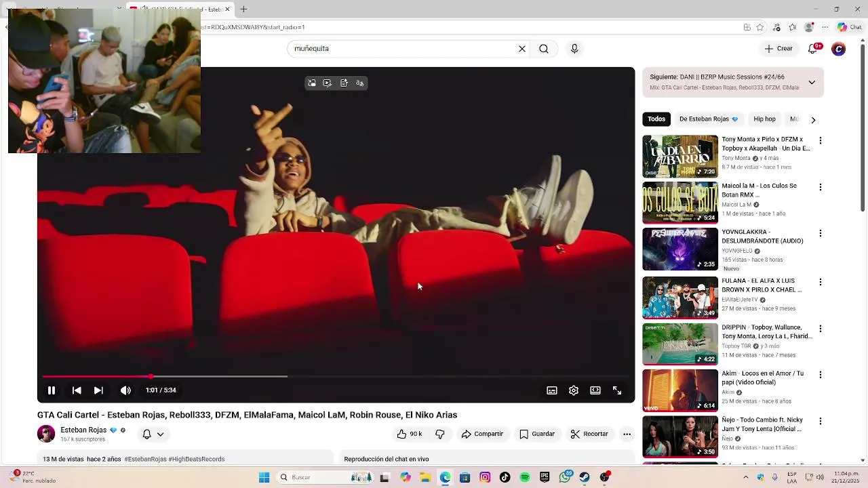Skip to the next video

click(x=98, y=390)
